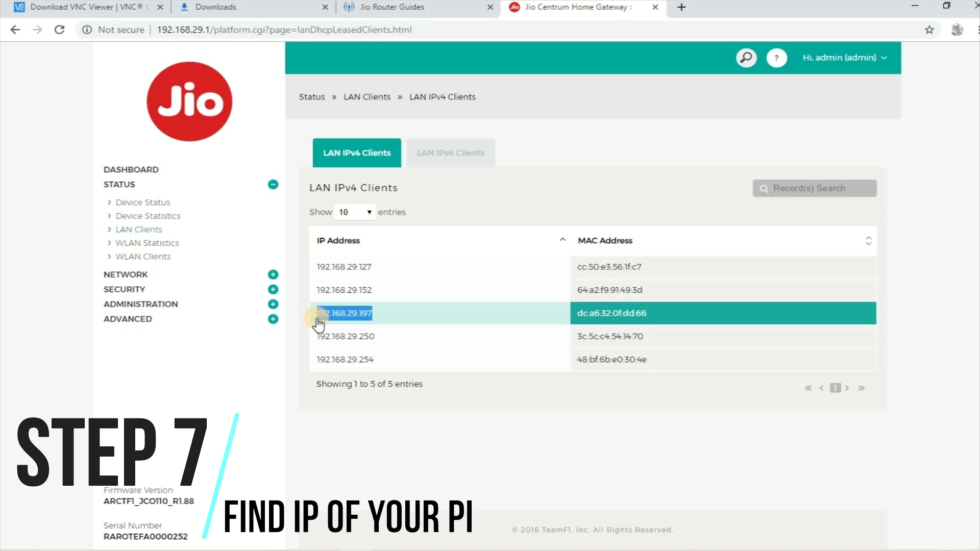Expand the NETWORK menu section

pyautogui.click(x=273, y=274)
